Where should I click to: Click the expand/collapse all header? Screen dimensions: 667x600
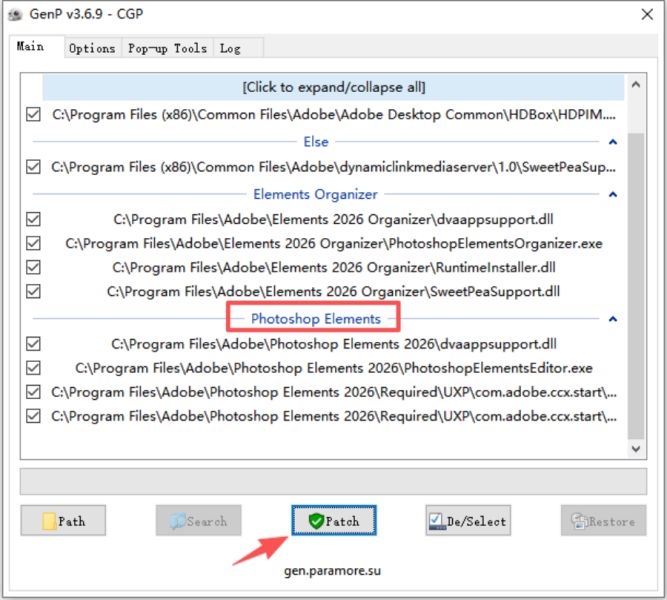click(x=334, y=87)
